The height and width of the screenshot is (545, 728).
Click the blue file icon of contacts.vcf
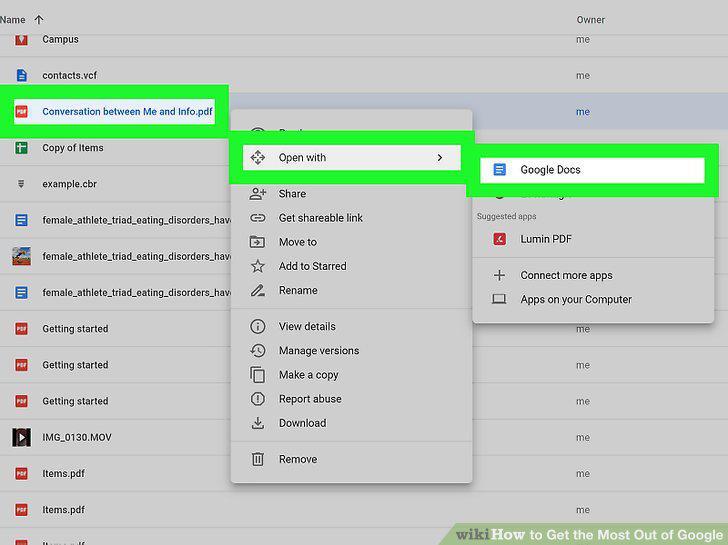[x=21, y=75]
